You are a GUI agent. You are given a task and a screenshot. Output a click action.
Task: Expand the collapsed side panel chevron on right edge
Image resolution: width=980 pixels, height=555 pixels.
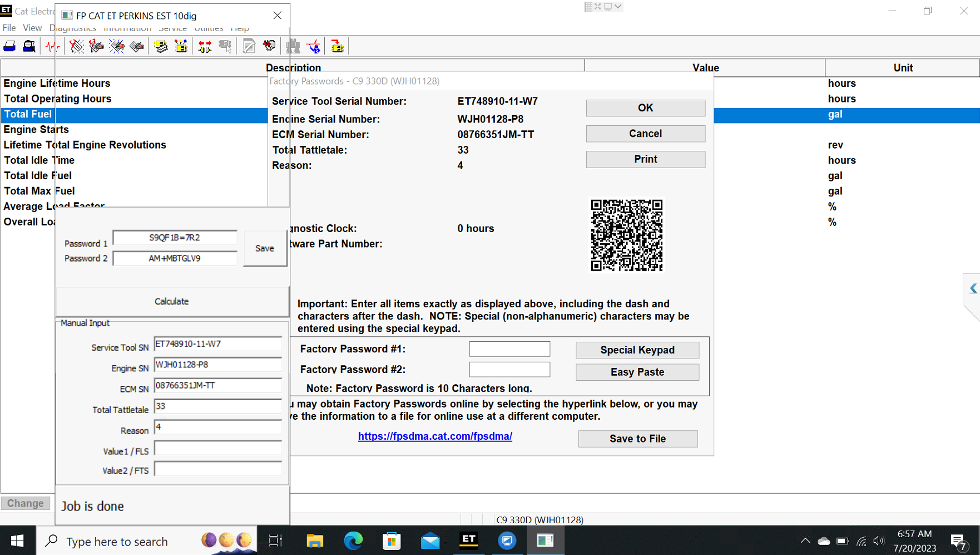[x=973, y=288]
